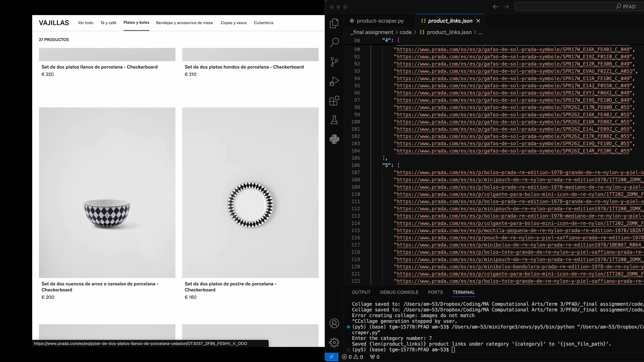644x362 pixels.
Task: Go forward with the navigation arrow
Action: pyautogui.click(x=506, y=7)
